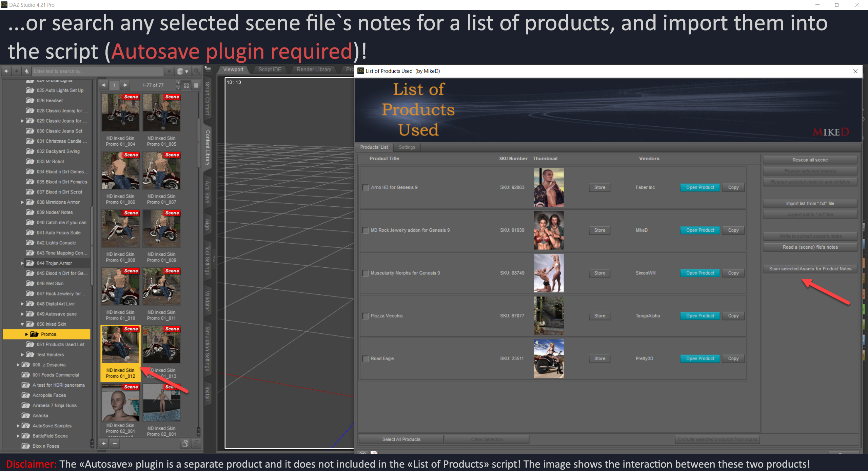
Task: Click Scan selected Assets for Product Notes
Action: click(810, 269)
